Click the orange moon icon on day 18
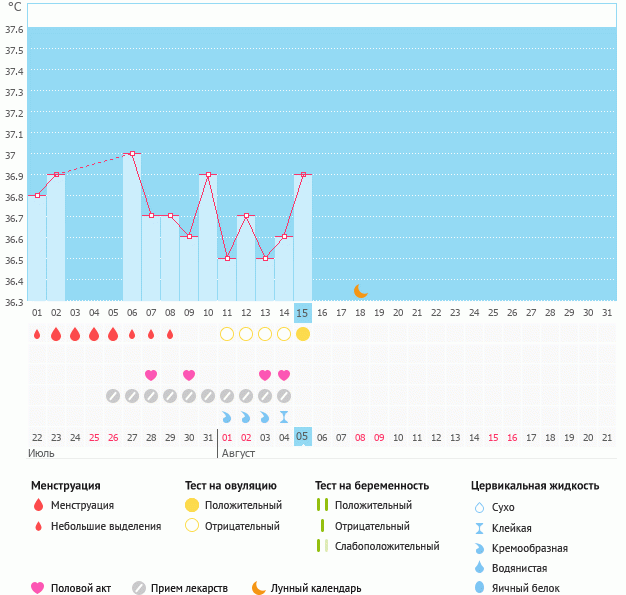 click(361, 291)
